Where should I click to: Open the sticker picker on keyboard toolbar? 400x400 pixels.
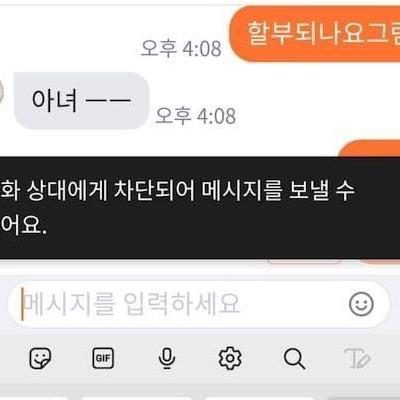[x=40, y=358]
